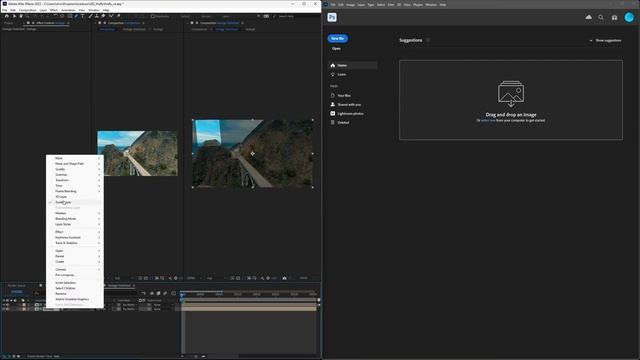Expand Show suggestions in Photoshop
This screenshot has width=640, height=360.
(x=605, y=40)
